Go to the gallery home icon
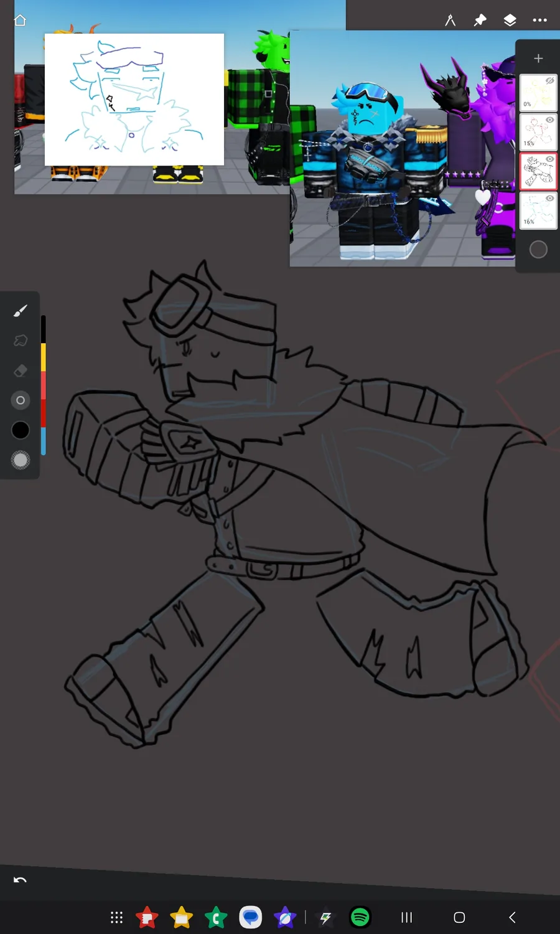Viewport: 560px width, 934px height. (x=20, y=21)
